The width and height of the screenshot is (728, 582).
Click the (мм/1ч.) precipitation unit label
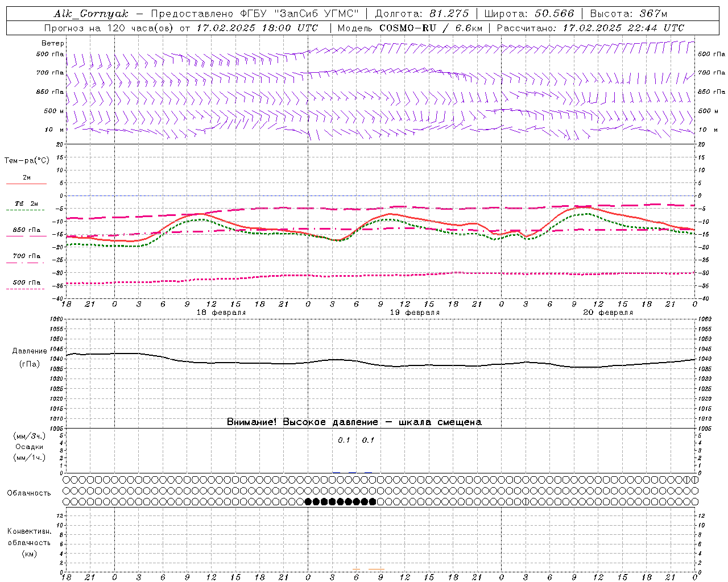click(x=30, y=458)
